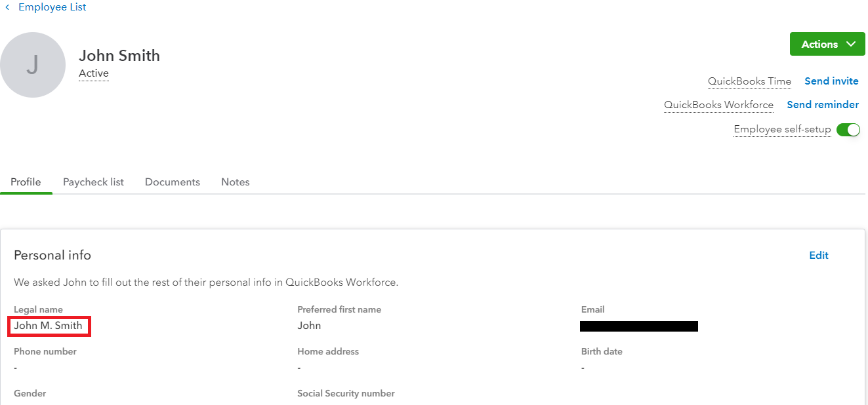Select the legal name John M. Smith
The width and height of the screenshot is (868, 405).
(49, 326)
